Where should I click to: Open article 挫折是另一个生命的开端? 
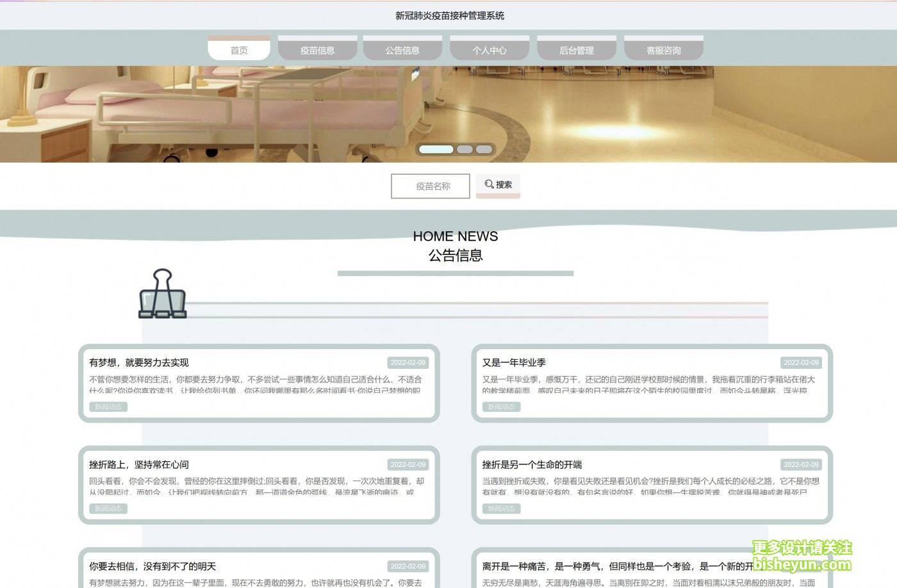532,464
